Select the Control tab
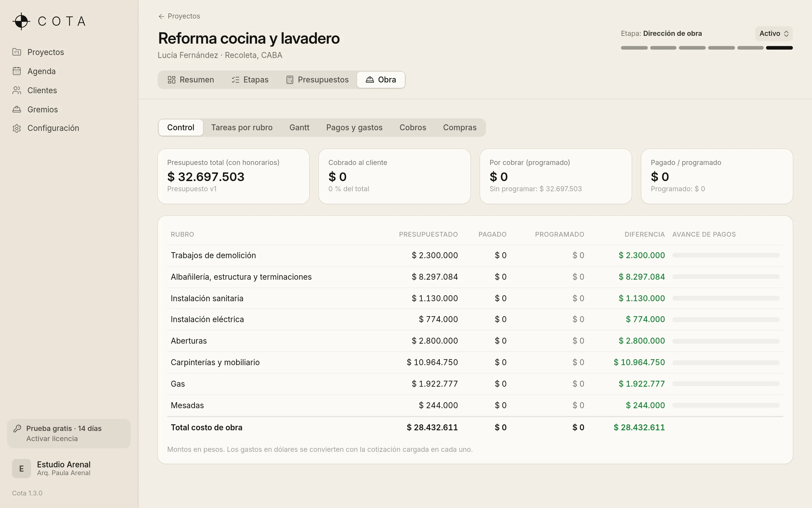812x508 pixels. 181,128
